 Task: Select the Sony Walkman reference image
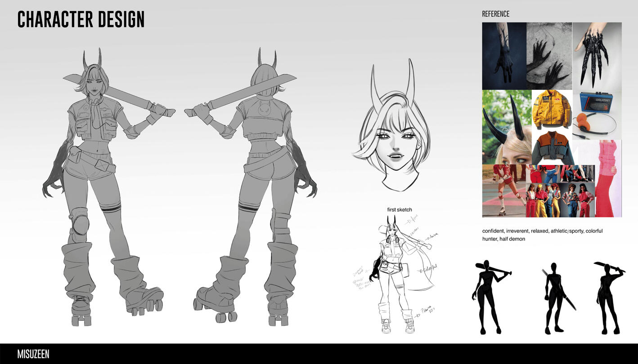point(597,114)
